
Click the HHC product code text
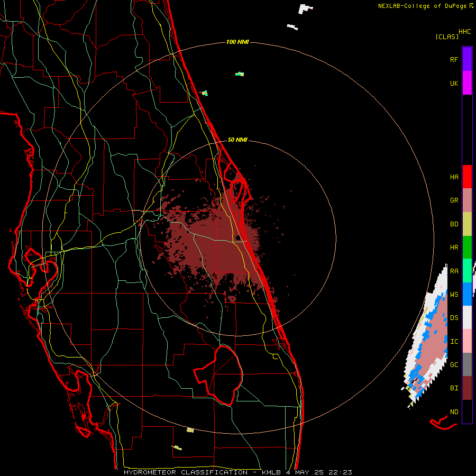[464, 32]
